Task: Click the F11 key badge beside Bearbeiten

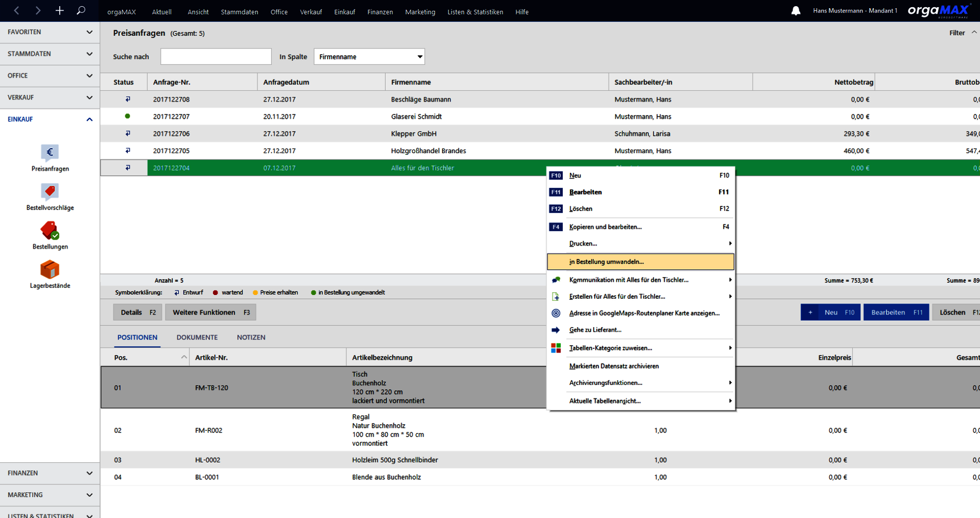Action: coord(556,192)
